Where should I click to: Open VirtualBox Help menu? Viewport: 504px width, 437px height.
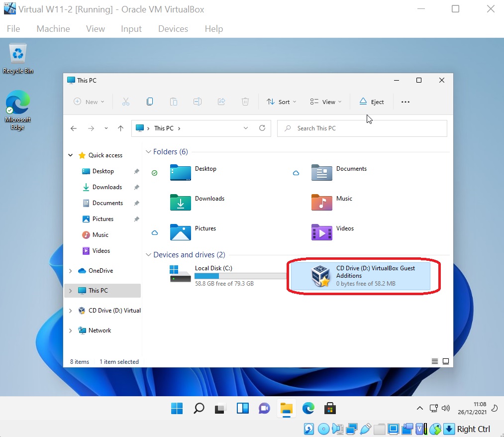click(x=214, y=28)
